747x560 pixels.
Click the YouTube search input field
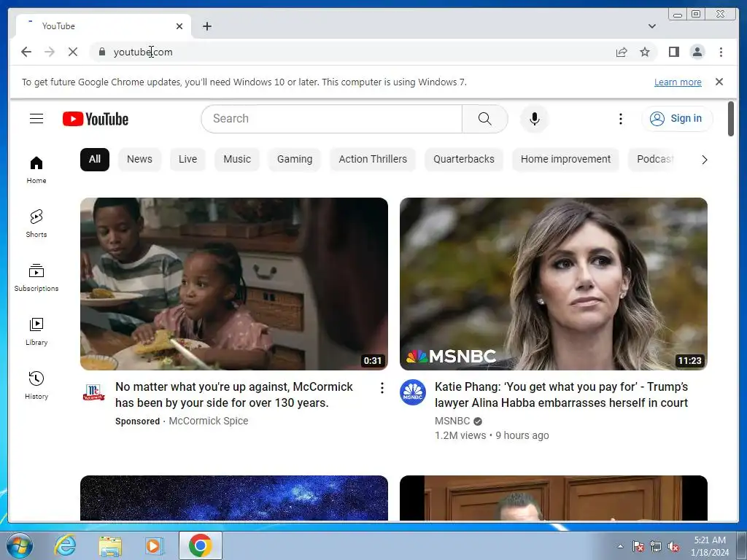pos(332,119)
